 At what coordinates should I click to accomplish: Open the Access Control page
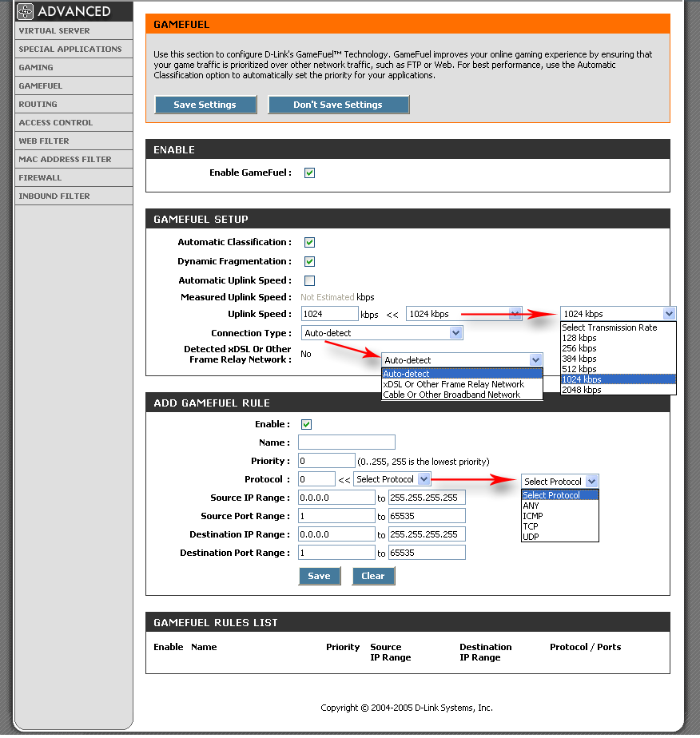74,122
